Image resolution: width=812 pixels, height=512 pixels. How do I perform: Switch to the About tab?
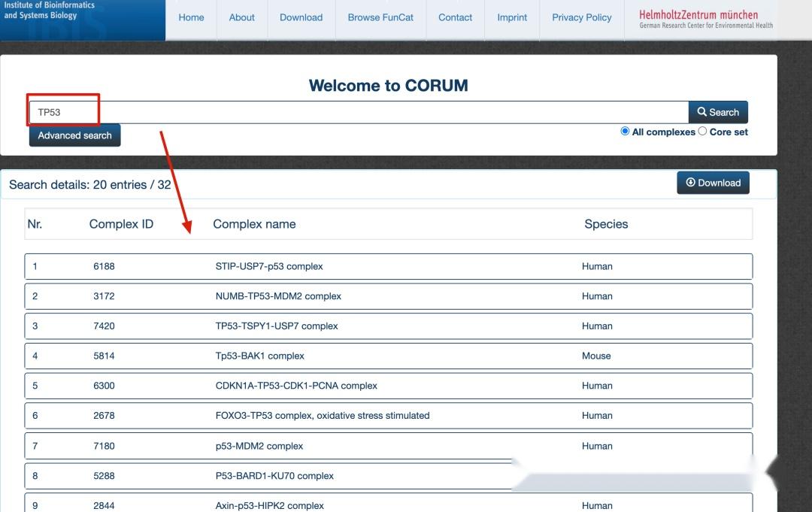click(241, 18)
